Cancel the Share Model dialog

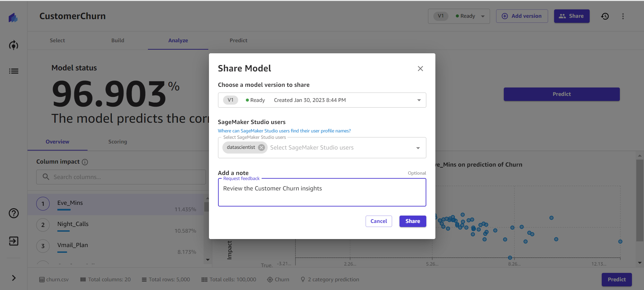pyautogui.click(x=379, y=221)
